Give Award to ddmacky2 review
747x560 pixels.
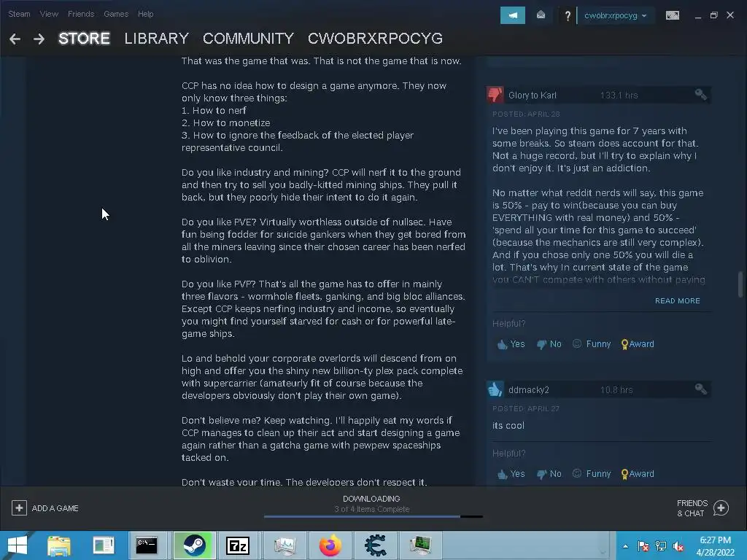pyautogui.click(x=638, y=474)
